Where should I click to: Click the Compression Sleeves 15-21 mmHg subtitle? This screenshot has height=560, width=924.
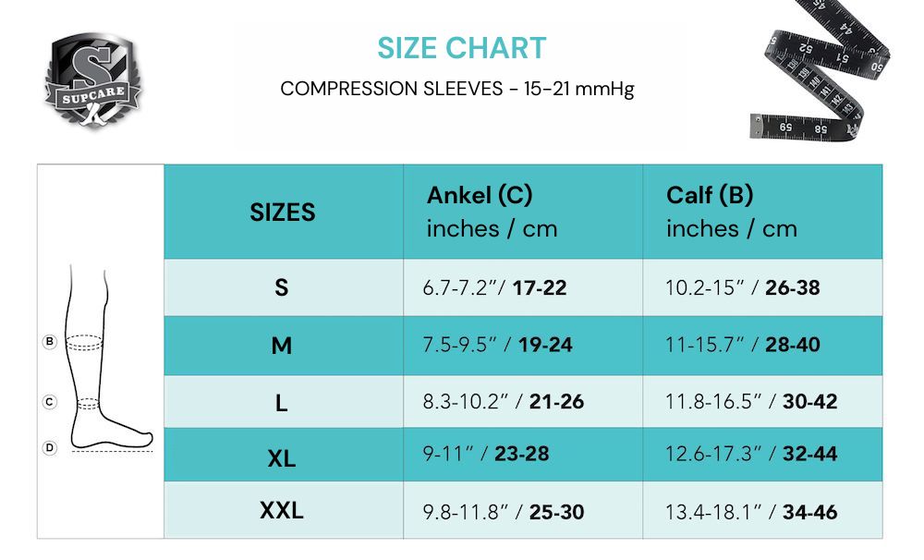(x=456, y=90)
